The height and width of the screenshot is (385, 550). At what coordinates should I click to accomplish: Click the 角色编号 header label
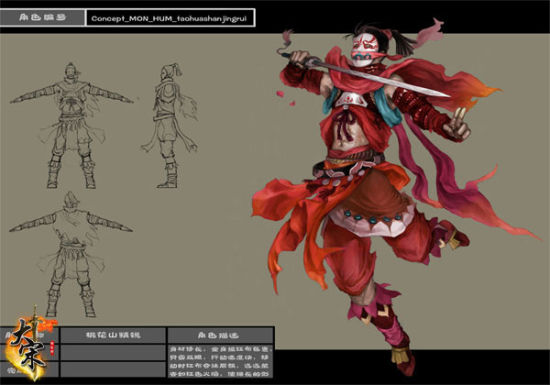pyautogui.click(x=43, y=17)
